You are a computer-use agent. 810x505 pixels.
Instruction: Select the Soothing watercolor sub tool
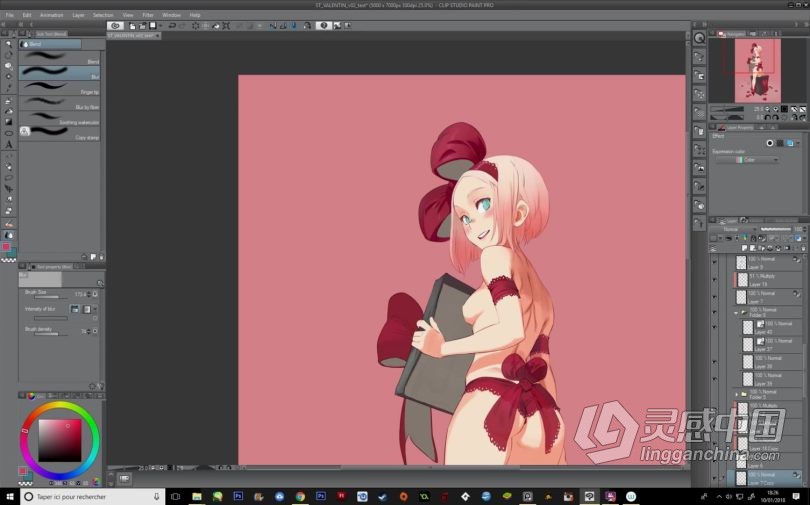click(59, 118)
